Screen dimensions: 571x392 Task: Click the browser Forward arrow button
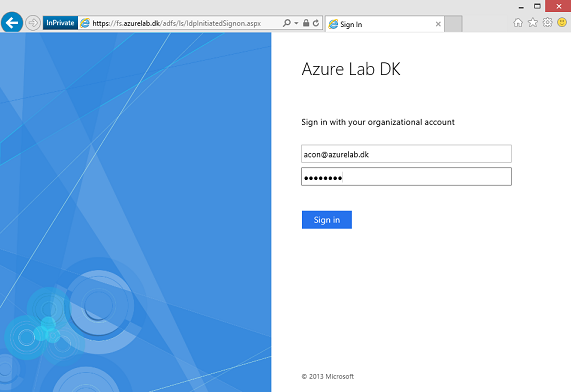click(x=33, y=23)
